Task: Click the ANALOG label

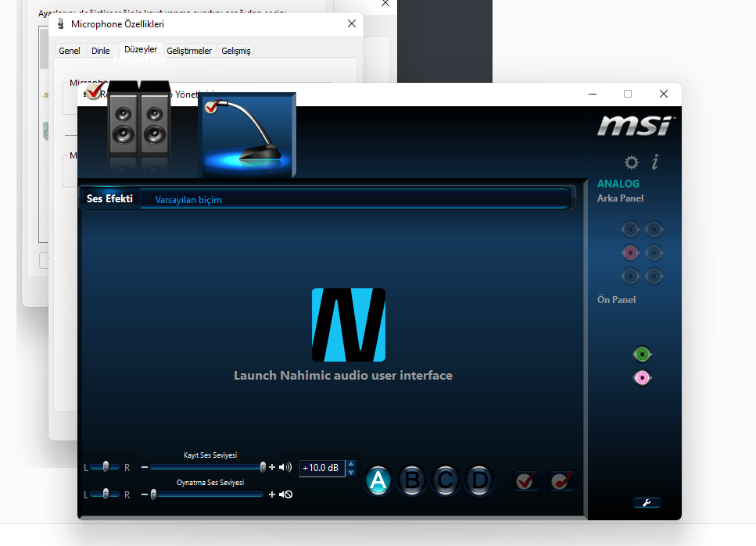Action: click(x=618, y=184)
